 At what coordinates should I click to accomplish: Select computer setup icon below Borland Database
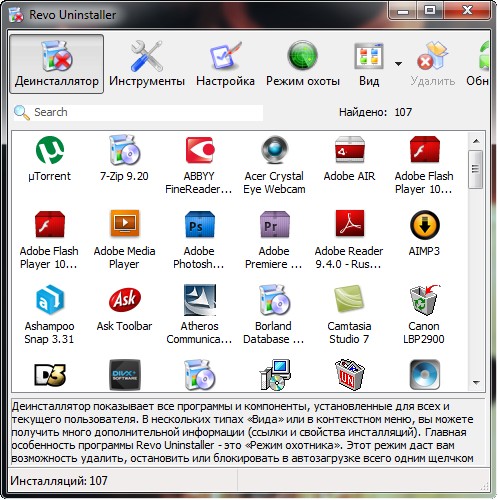[274, 375]
